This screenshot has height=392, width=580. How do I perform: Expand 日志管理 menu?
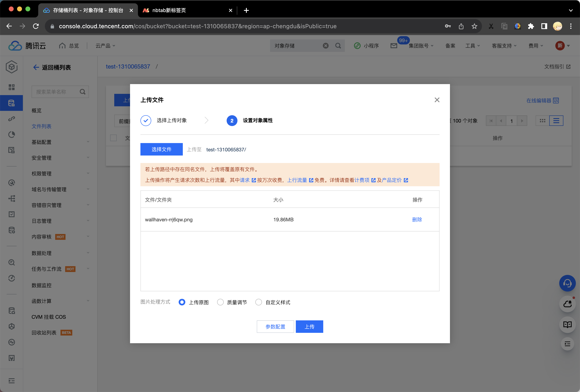[60, 221]
